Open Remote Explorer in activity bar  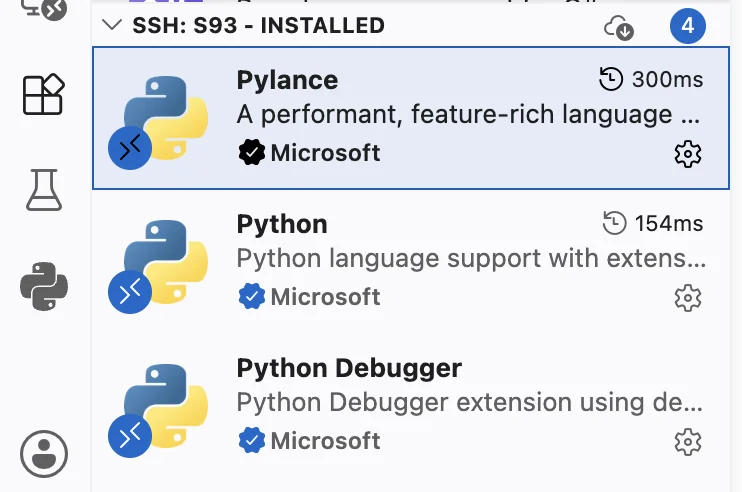click(x=44, y=9)
